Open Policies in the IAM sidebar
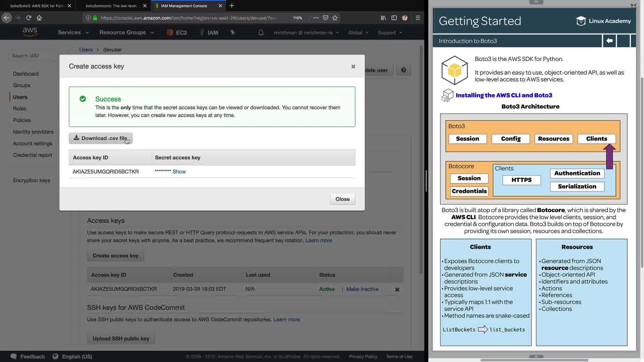 (22, 120)
